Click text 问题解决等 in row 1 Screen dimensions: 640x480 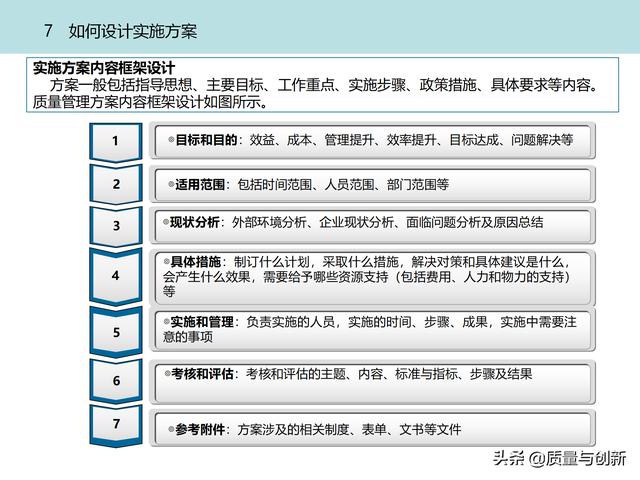coord(542,140)
